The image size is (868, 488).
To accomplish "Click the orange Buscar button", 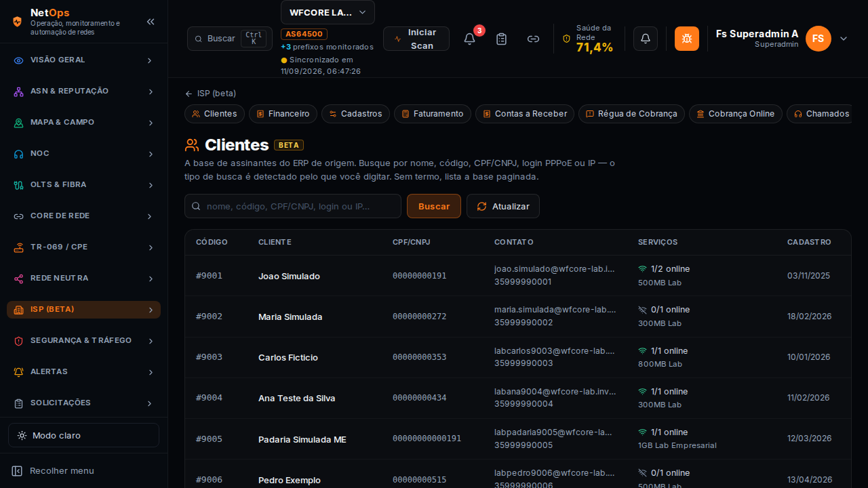I will click(x=434, y=206).
